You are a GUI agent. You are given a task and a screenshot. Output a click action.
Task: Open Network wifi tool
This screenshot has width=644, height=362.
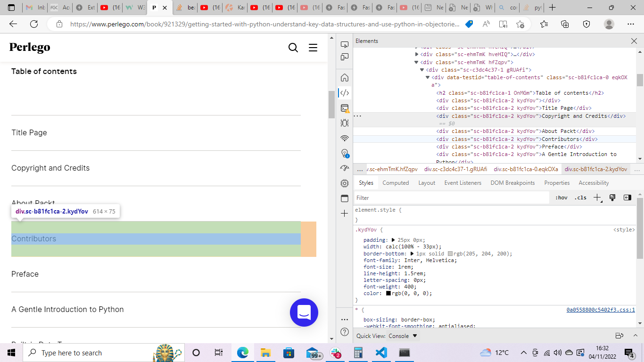345,138
